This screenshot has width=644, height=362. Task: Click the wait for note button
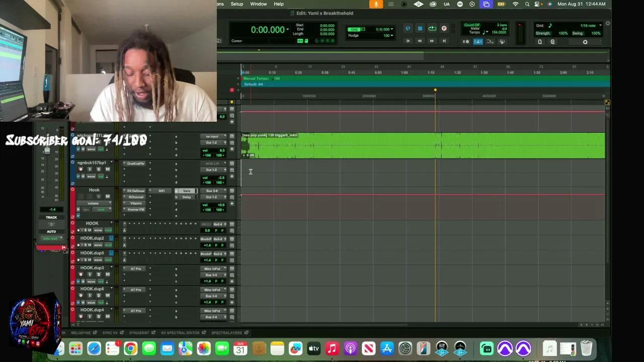466,42
